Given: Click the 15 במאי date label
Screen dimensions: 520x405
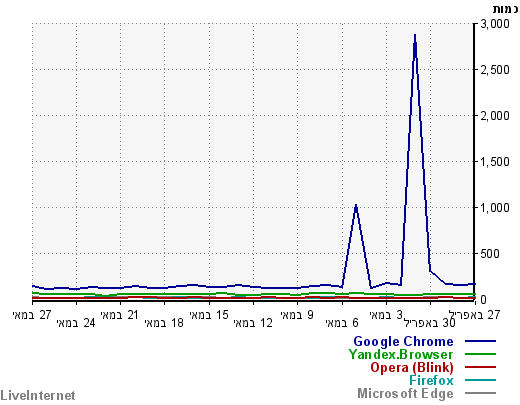Looking at the screenshot, I should 209,315.
